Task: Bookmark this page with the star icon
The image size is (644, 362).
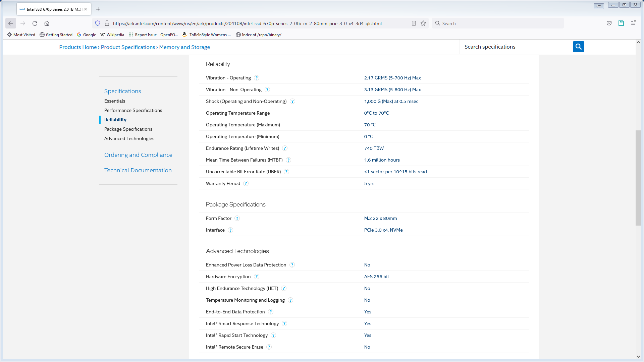Action: coord(423,23)
